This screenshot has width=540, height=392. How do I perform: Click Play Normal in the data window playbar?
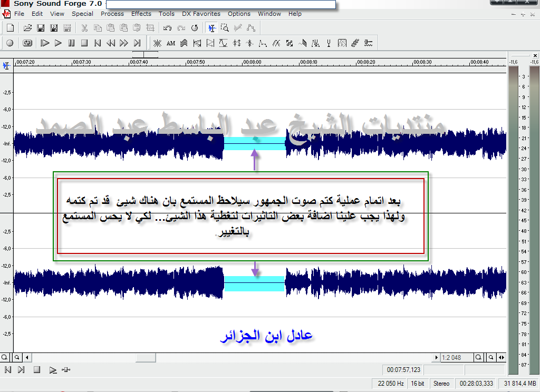(x=53, y=370)
